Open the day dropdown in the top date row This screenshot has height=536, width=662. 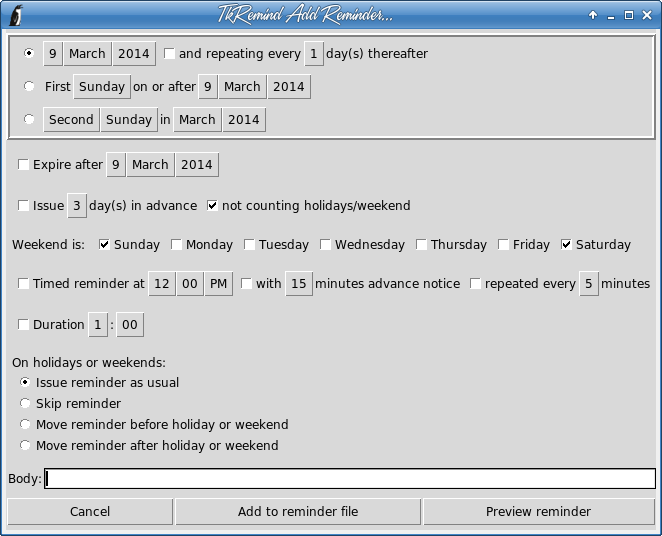click(x=53, y=54)
